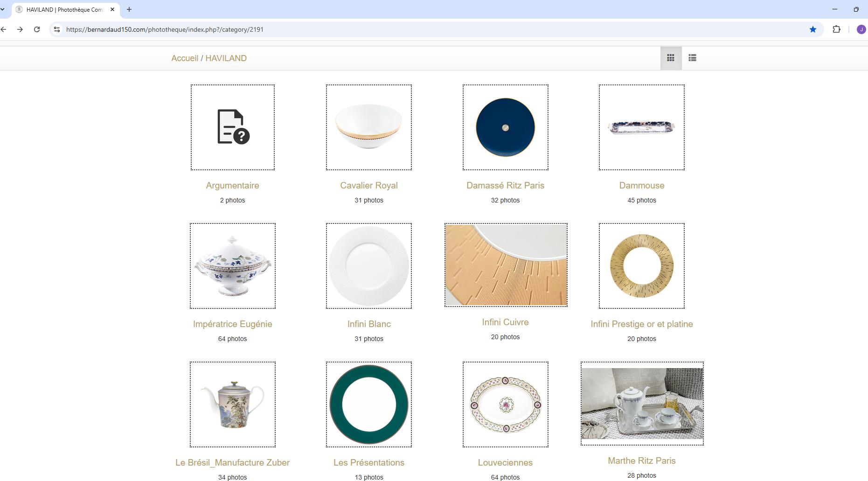Image resolution: width=868 pixels, height=481 pixels.
Task: Click the Impératrice Eugénie album title
Action: tap(233, 324)
